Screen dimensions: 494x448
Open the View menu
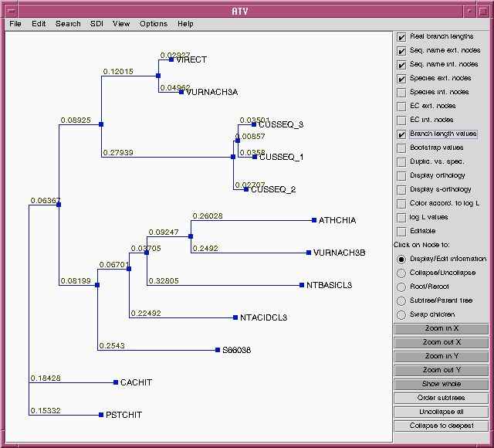pos(121,24)
